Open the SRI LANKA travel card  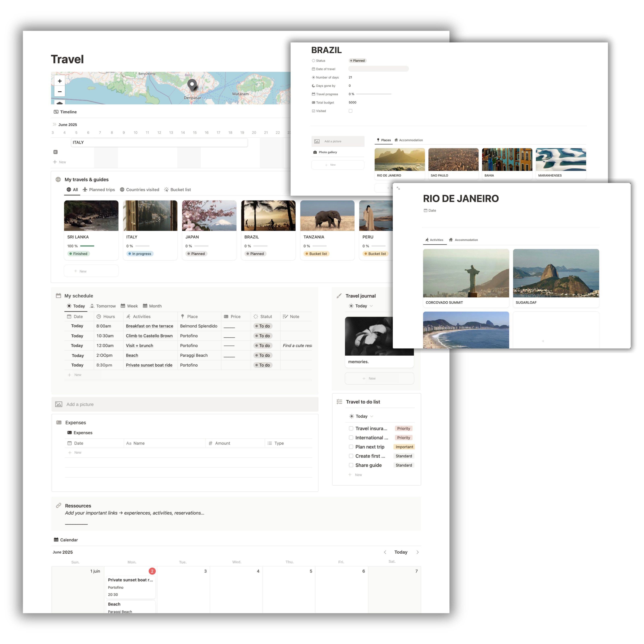pos(91,230)
